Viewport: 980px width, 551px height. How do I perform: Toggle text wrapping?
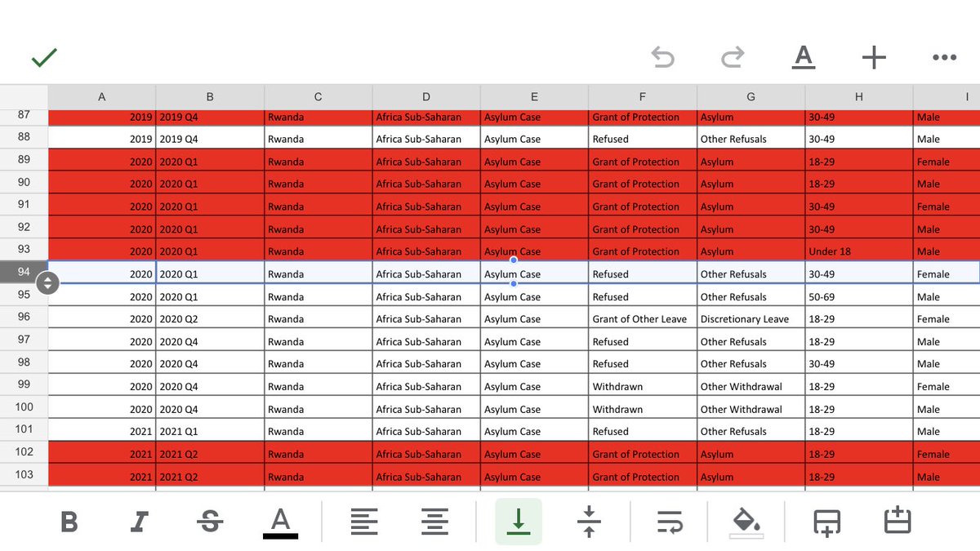click(670, 521)
